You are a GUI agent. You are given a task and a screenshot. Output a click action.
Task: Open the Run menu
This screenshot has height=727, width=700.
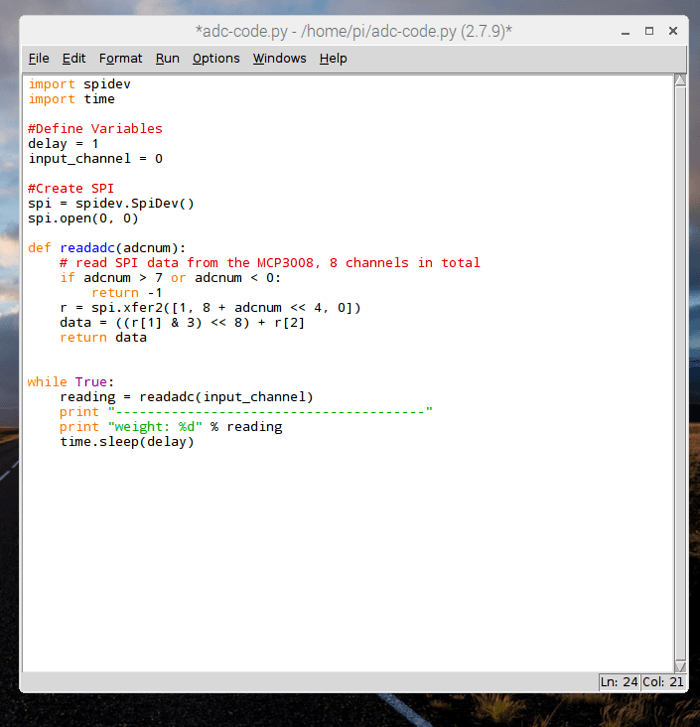pos(167,58)
